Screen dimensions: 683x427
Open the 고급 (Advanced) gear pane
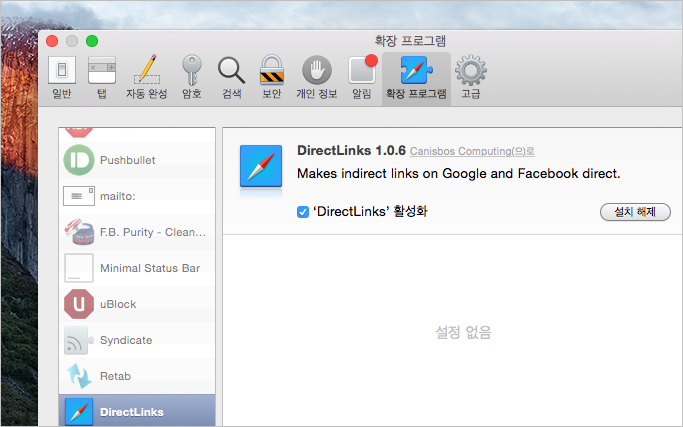pyautogui.click(x=471, y=78)
